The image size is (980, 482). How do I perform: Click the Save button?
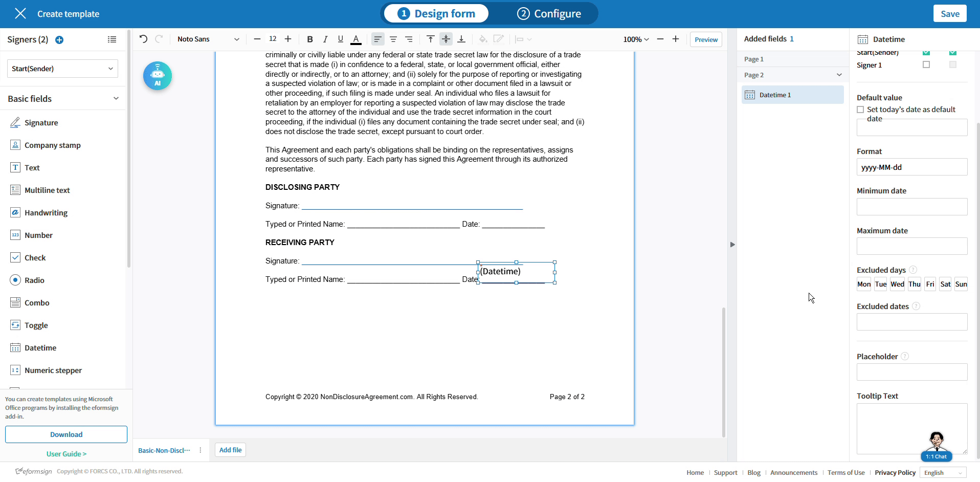(x=950, y=14)
